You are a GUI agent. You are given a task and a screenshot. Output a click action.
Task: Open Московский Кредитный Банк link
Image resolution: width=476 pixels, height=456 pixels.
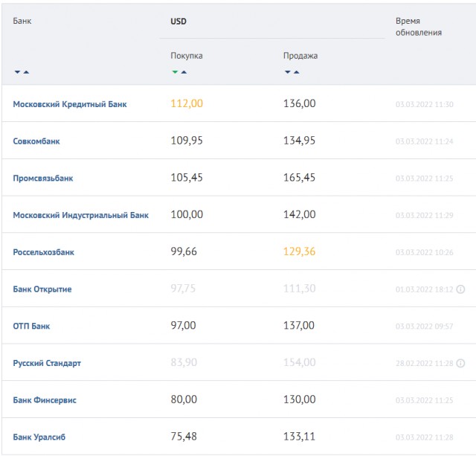pos(70,104)
